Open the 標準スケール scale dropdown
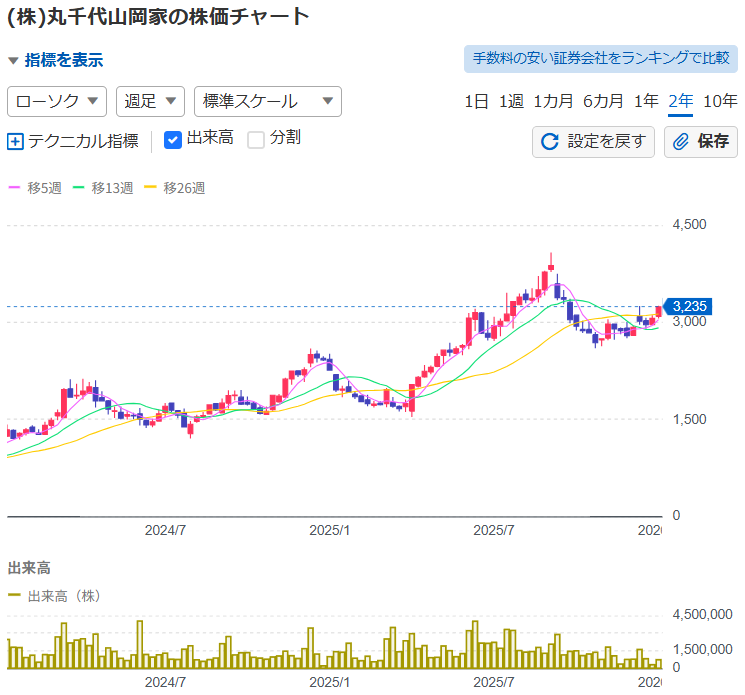Image resolution: width=745 pixels, height=695 pixels. [267, 101]
